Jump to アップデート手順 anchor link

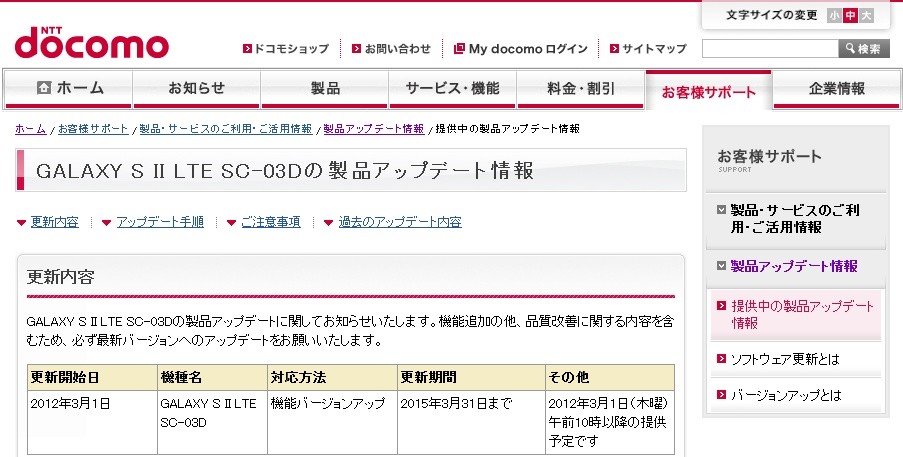click(160, 222)
